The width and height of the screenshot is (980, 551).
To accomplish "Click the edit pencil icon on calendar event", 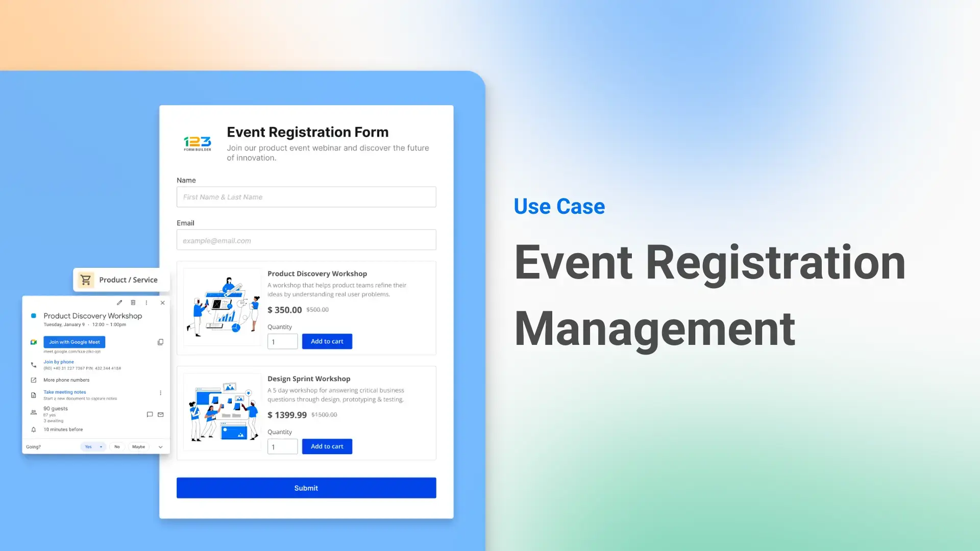I will point(118,302).
